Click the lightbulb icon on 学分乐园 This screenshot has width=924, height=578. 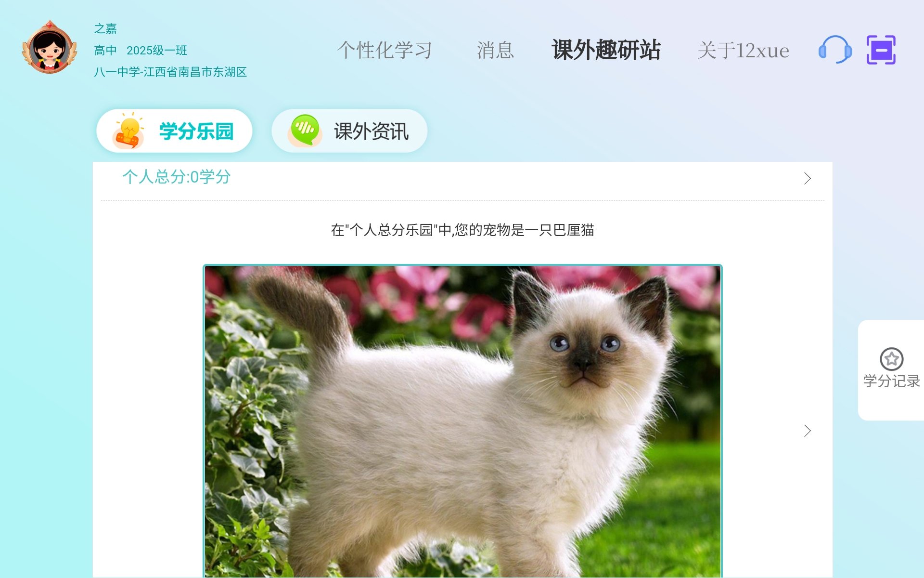click(x=128, y=131)
